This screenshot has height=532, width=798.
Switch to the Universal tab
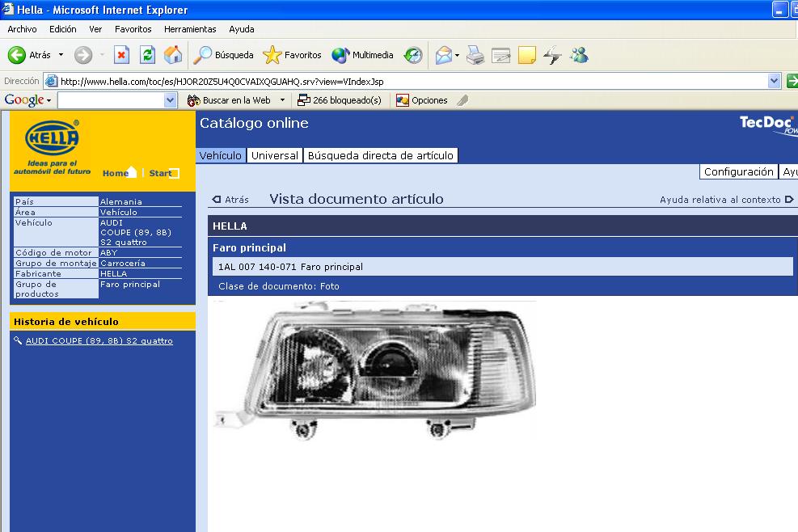point(275,156)
